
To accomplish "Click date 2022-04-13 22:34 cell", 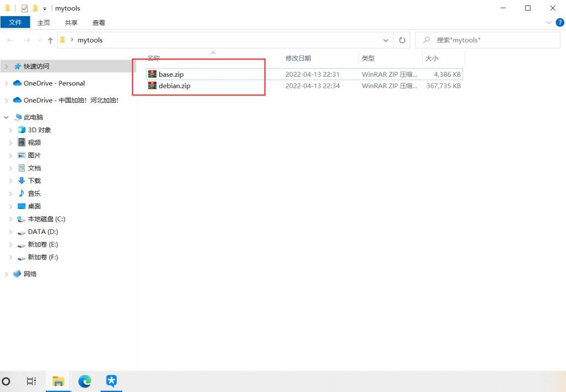I will (x=313, y=86).
